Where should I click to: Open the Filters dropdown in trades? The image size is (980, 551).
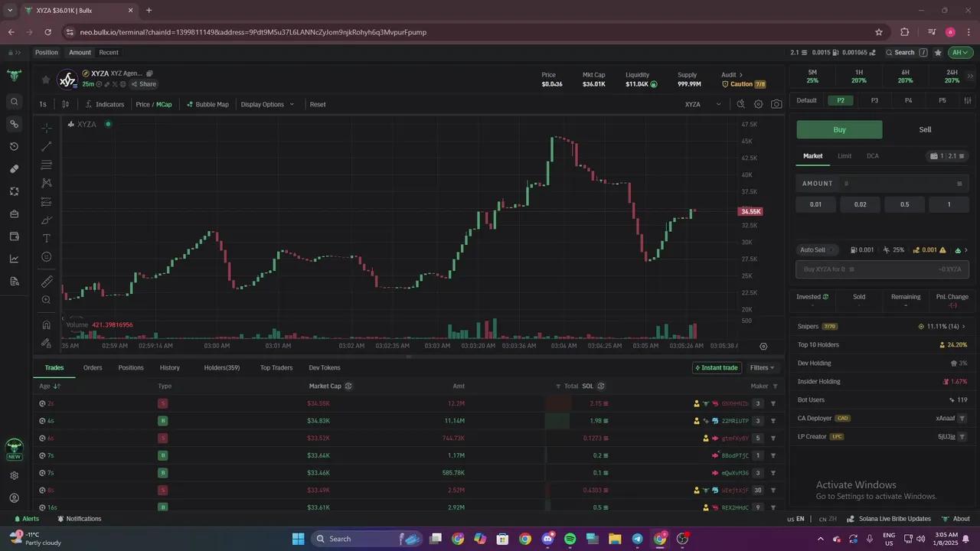pos(762,367)
